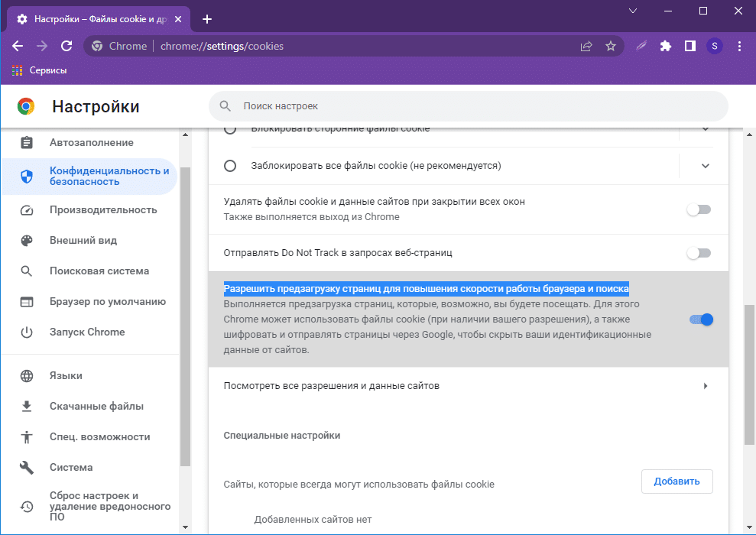Open the Chrome three-dot menu

(739, 46)
